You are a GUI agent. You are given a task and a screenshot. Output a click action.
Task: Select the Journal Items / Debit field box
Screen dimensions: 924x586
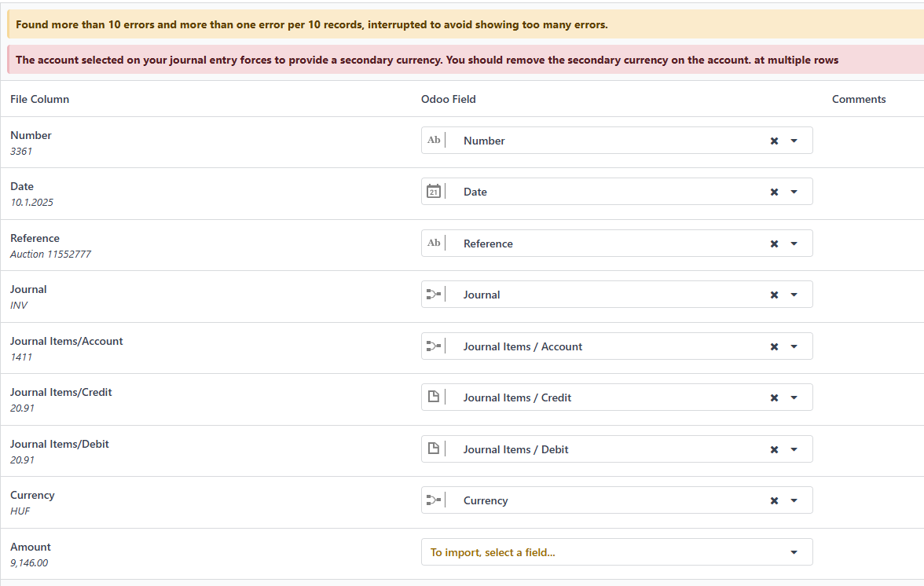point(617,449)
